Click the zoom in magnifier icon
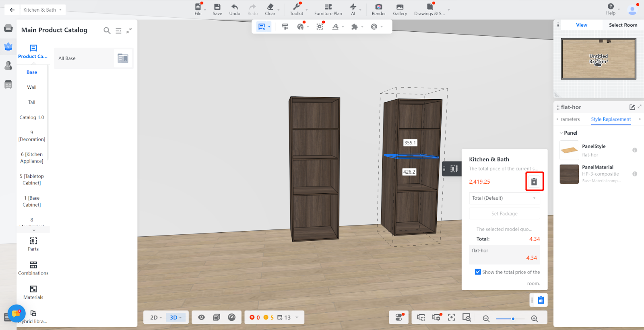This screenshot has height=330, width=644. (534, 318)
